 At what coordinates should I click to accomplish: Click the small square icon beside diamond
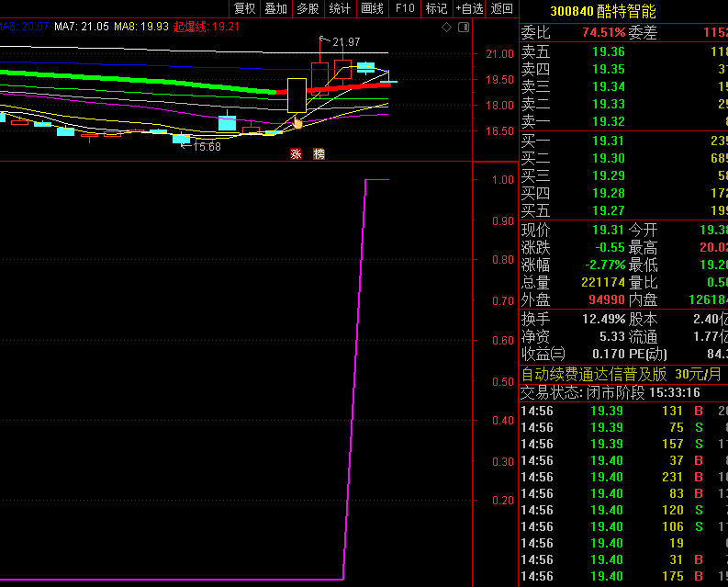(460, 28)
